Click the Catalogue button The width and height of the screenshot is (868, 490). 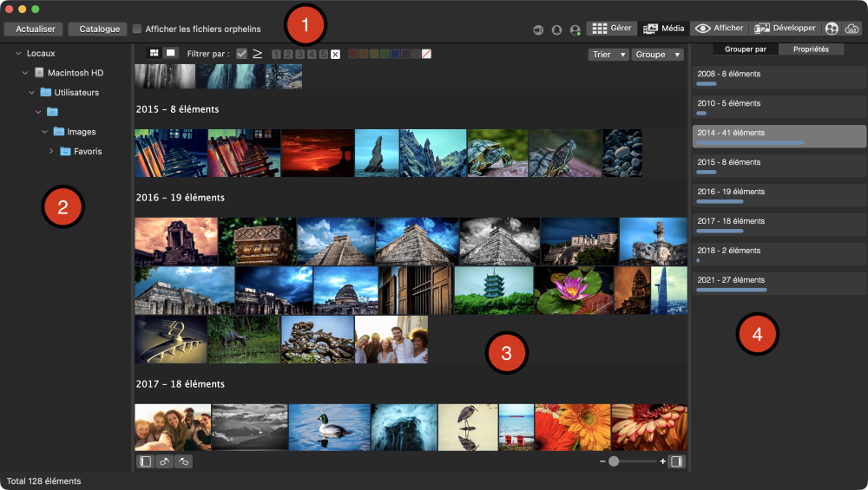point(97,29)
